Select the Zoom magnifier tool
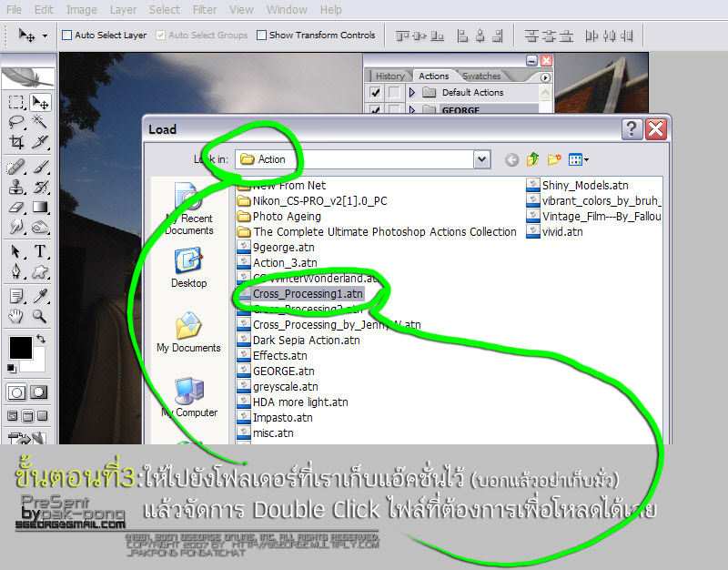 pos(40,316)
